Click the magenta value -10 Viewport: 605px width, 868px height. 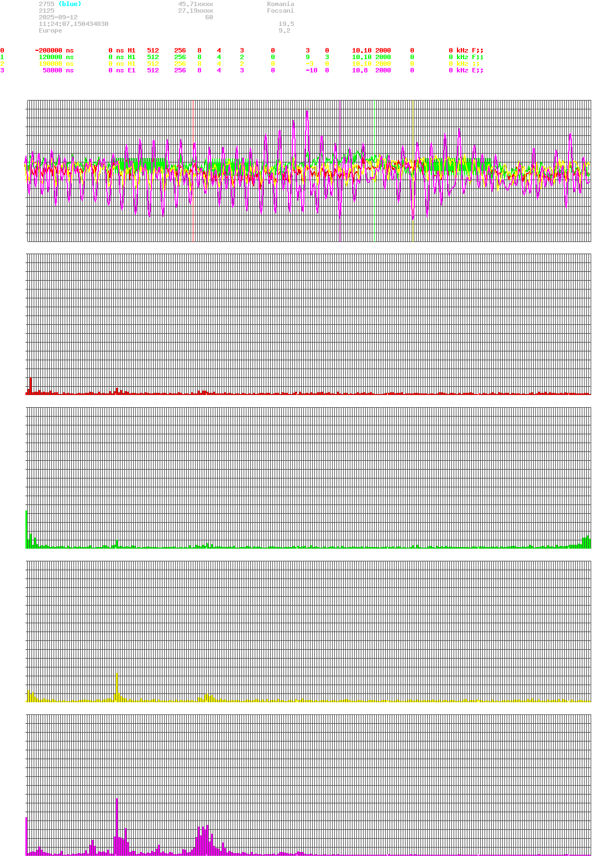pos(312,70)
